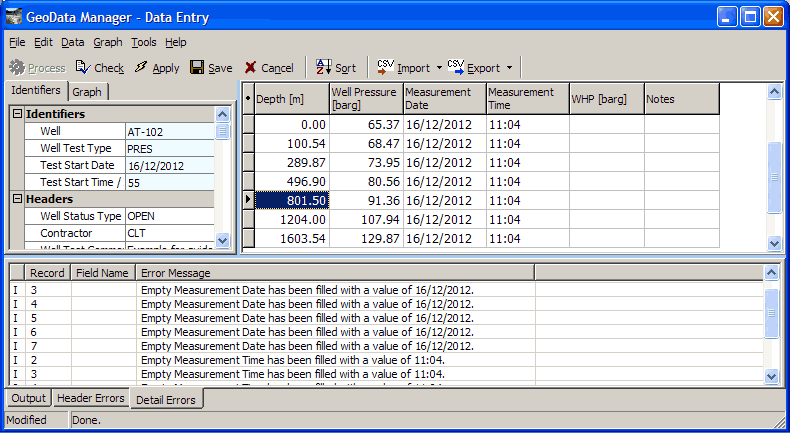790x433 pixels.
Task: Select the Depth cell containing 1204.00
Action: pos(291,219)
